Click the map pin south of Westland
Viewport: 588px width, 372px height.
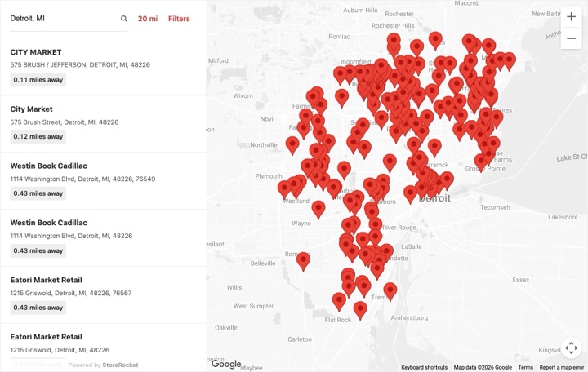pos(318,210)
